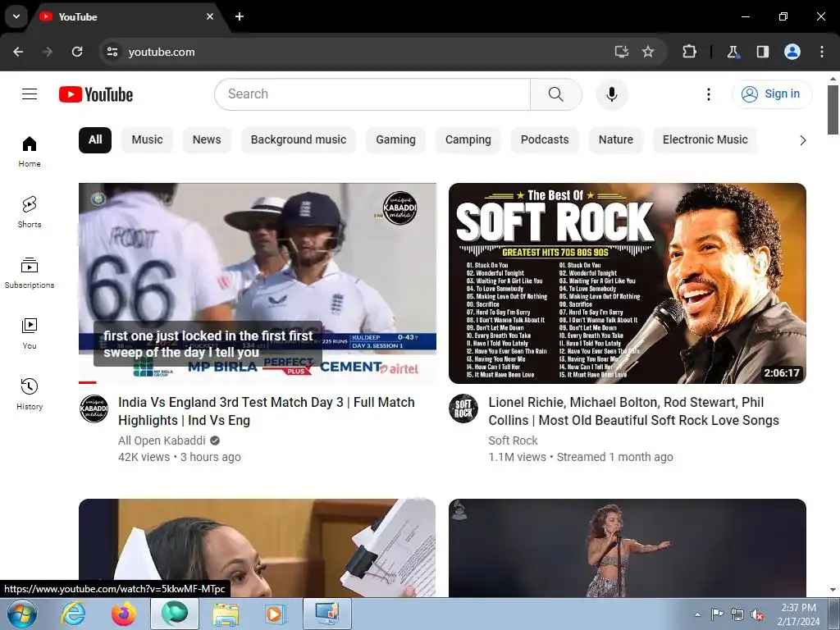The height and width of the screenshot is (630, 840).
Task: Open the You section in sidebar
Action: (30, 333)
